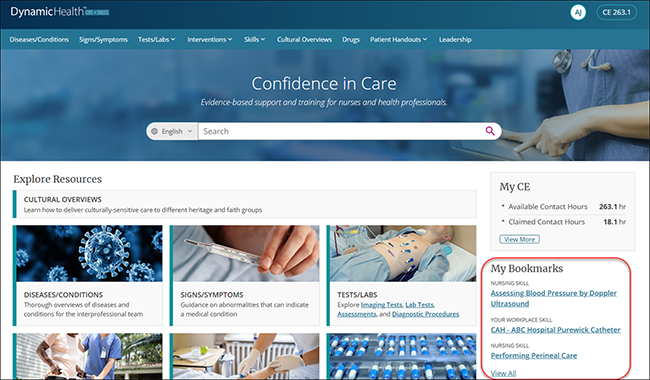Click the card image of gloved hands at bedside
The height and width of the screenshot is (380, 650).
pos(246,356)
